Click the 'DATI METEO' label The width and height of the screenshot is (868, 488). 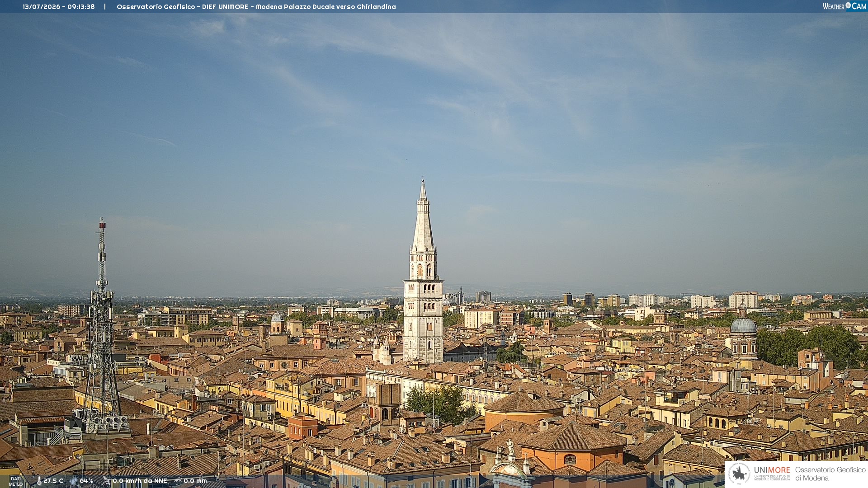point(16,481)
